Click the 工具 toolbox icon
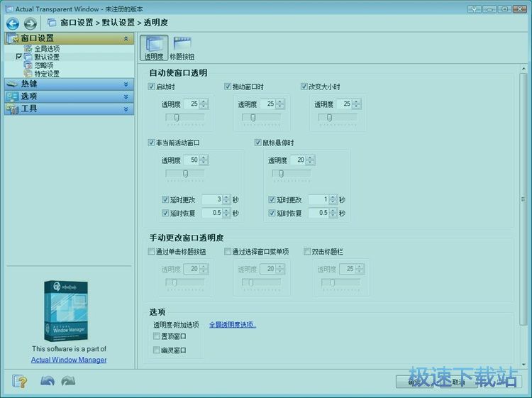This screenshot has height=398, width=532. 12,109
